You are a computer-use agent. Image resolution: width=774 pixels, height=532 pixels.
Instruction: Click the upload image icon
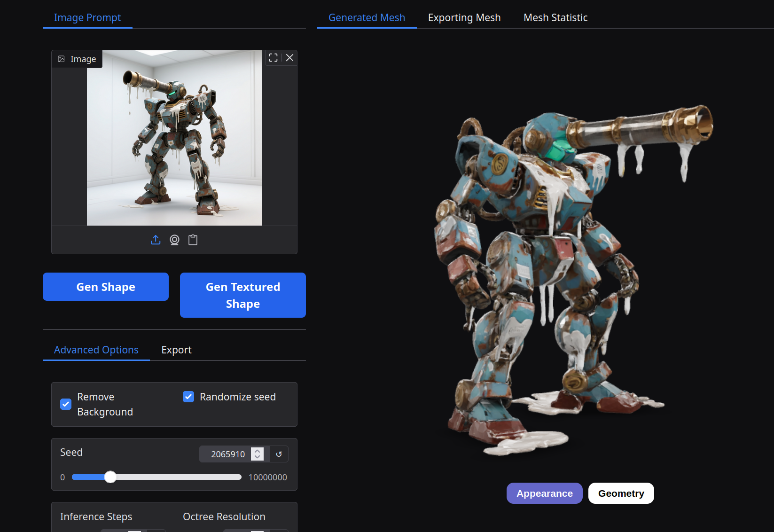156,240
